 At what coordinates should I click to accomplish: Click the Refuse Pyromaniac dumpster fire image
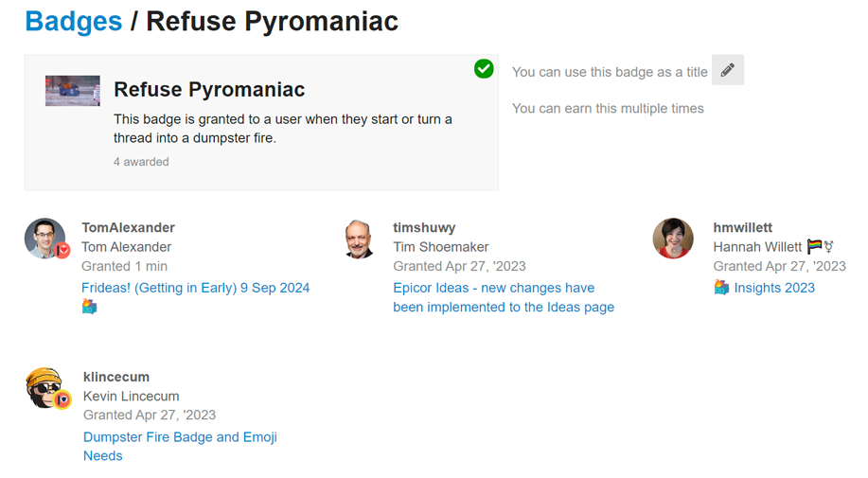pos(73,91)
